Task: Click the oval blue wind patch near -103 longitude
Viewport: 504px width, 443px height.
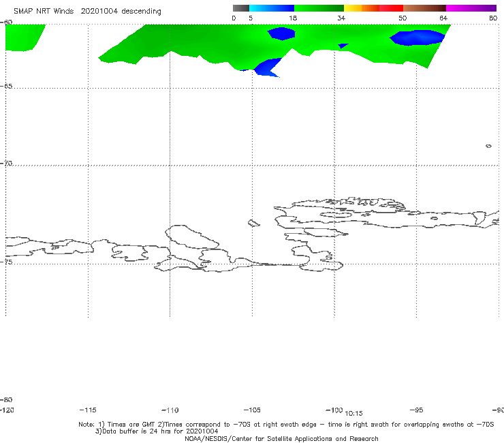Action: 281,34
